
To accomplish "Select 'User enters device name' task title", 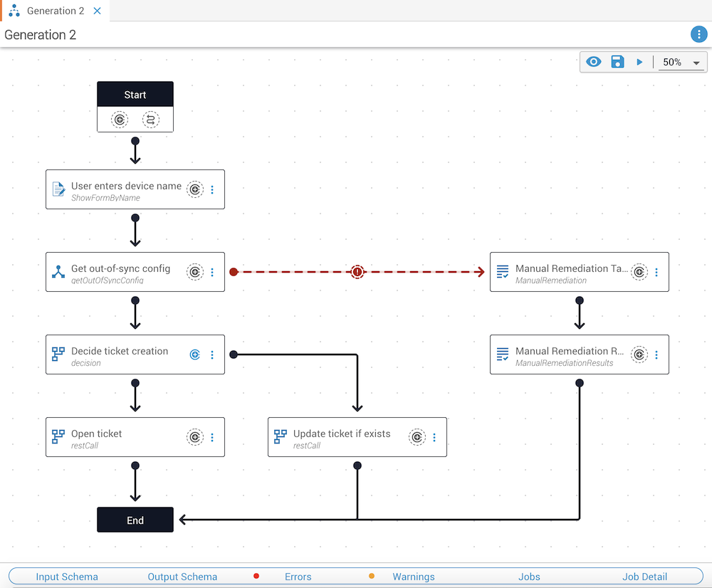I will (x=126, y=186).
